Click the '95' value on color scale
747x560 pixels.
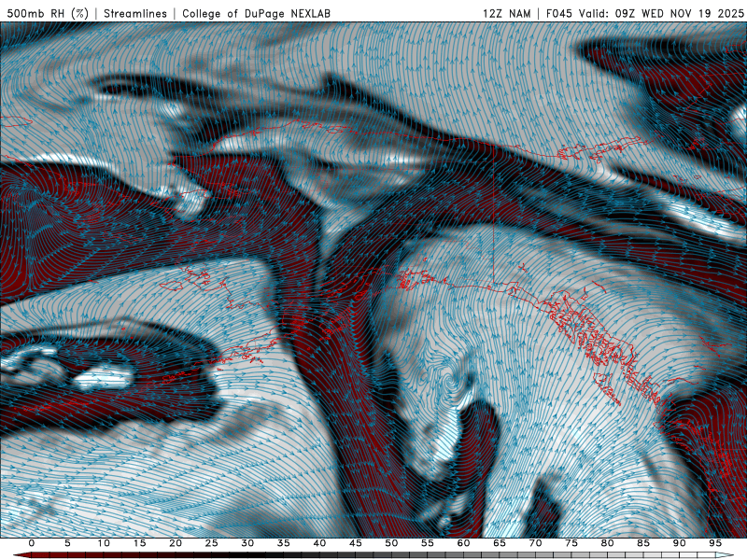click(715, 543)
